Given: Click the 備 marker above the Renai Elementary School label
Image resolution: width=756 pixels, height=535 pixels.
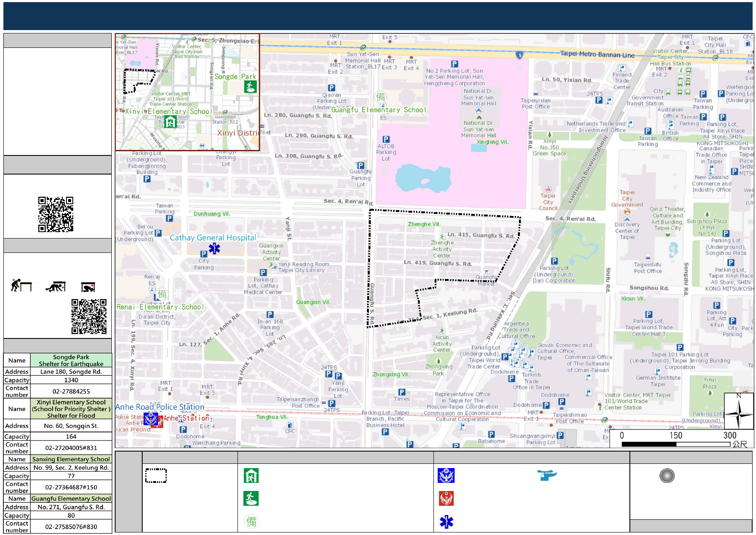Looking at the screenshot, I should coord(163,294).
